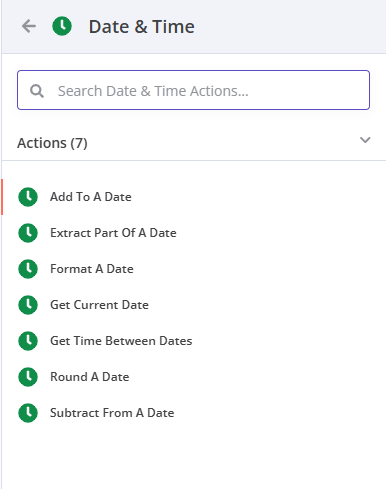
Task: Click clock icon beside Extract Part Of A Date
Action: tap(28, 233)
